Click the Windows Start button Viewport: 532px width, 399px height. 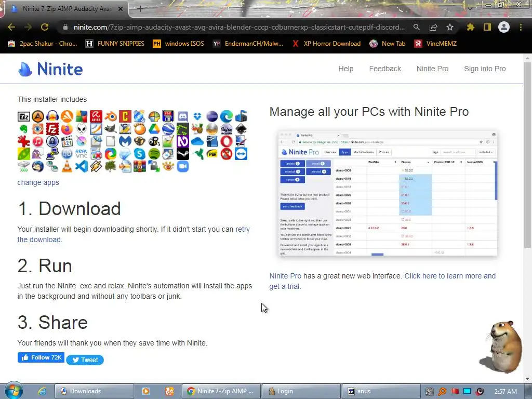pyautogui.click(x=14, y=391)
